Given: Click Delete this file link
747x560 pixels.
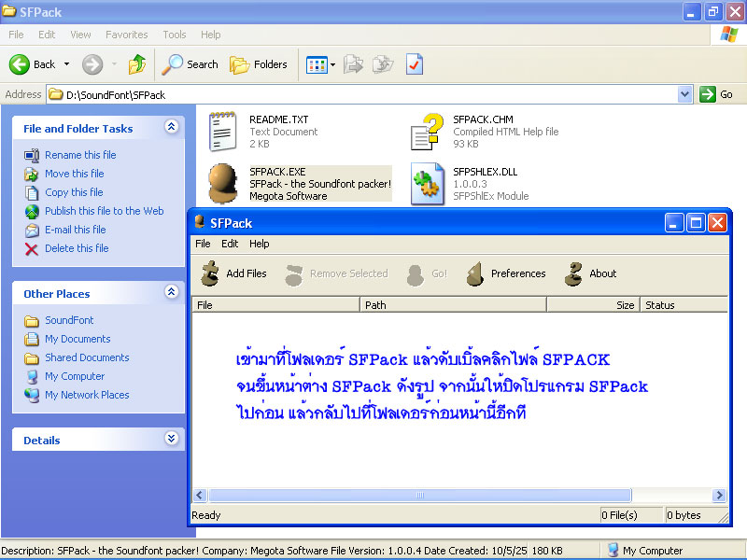Looking at the screenshot, I should click(x=77, y=248).
